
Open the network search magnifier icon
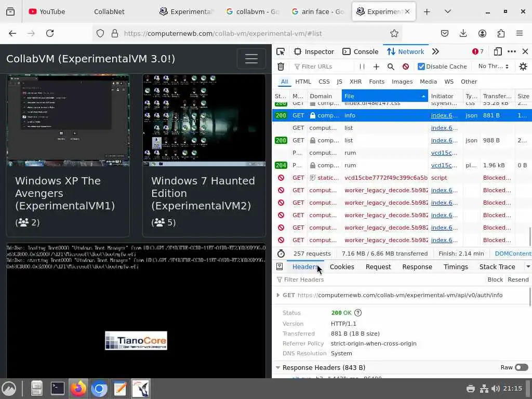click(x=391, y=66)
